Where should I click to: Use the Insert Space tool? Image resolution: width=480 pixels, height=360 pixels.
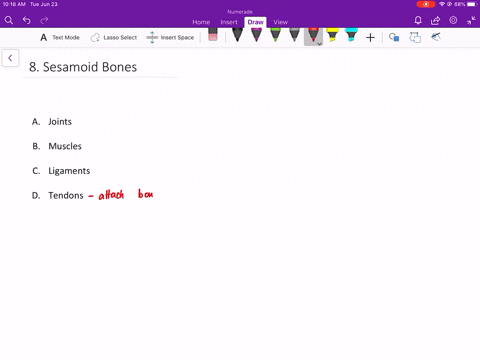point(170,37)
